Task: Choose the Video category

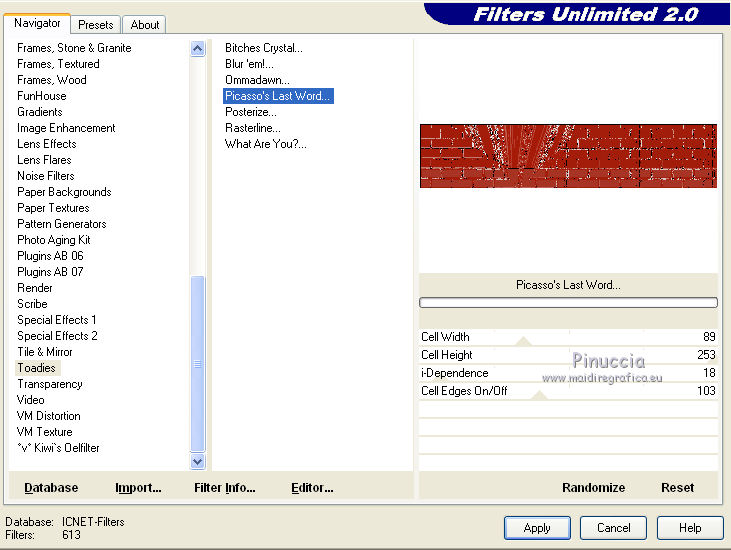Action: 31,400
